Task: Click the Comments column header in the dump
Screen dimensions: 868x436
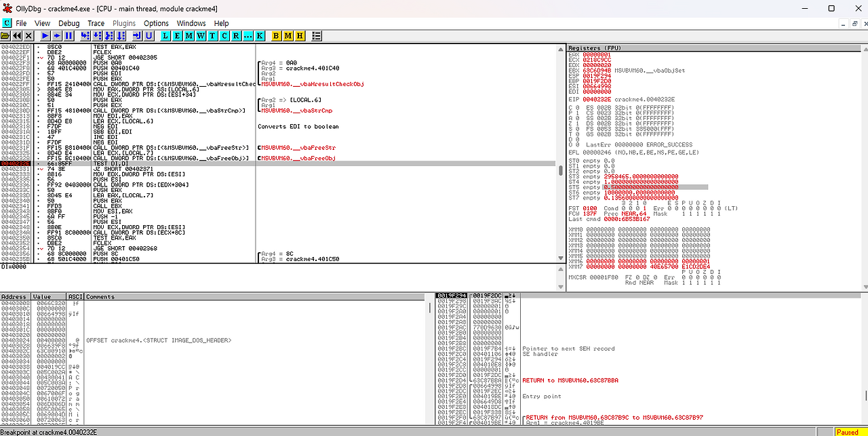Action: (x=256, y=297)
